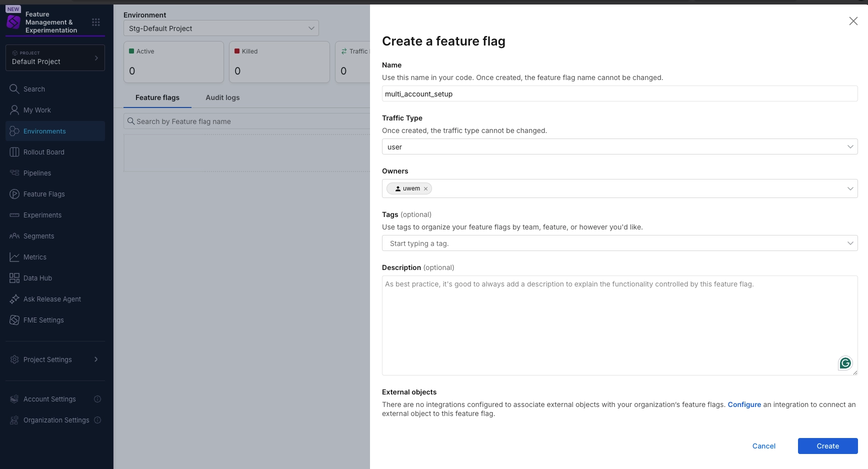Click the Data Hub icon
The image size is (868, 469).
(14, 278)
